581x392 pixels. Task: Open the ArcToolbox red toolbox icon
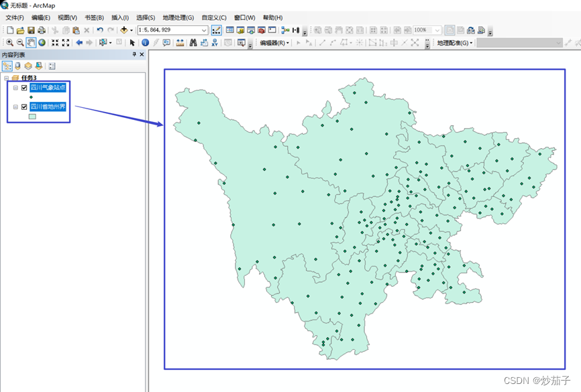(x=262, y=30)
